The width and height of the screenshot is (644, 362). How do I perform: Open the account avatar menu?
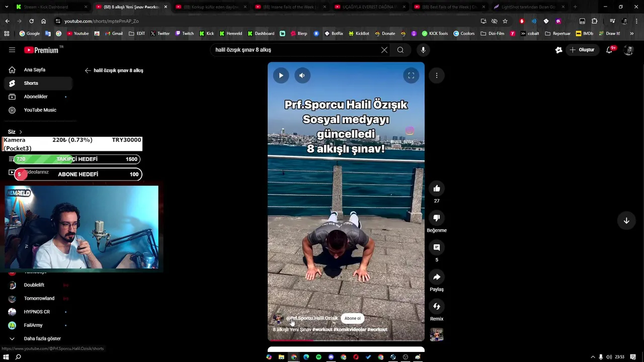(628, 50)
